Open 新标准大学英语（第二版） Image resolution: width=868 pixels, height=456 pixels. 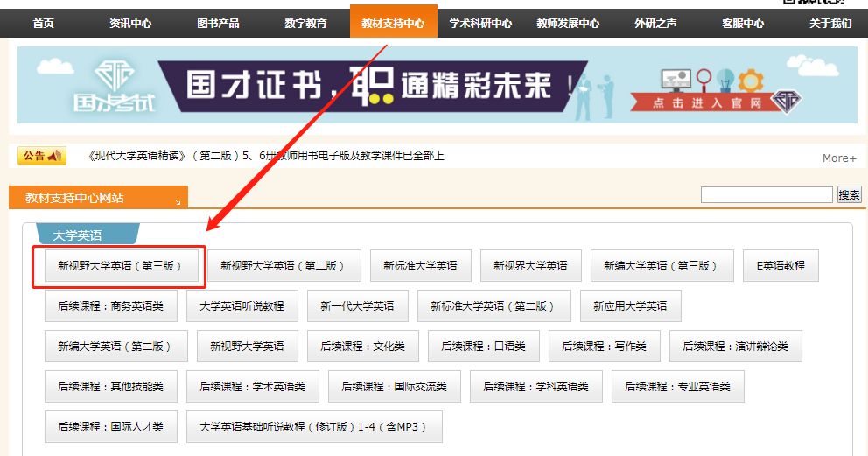pos(493,306)
